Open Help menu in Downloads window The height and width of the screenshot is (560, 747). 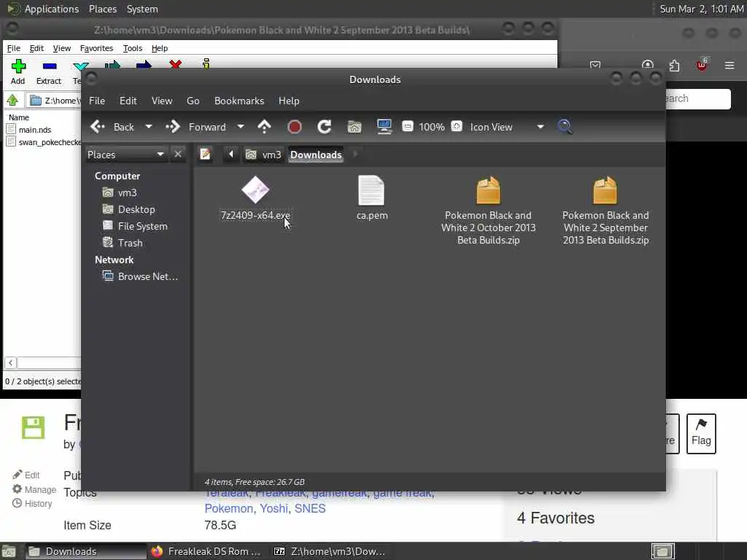(289, 101)
